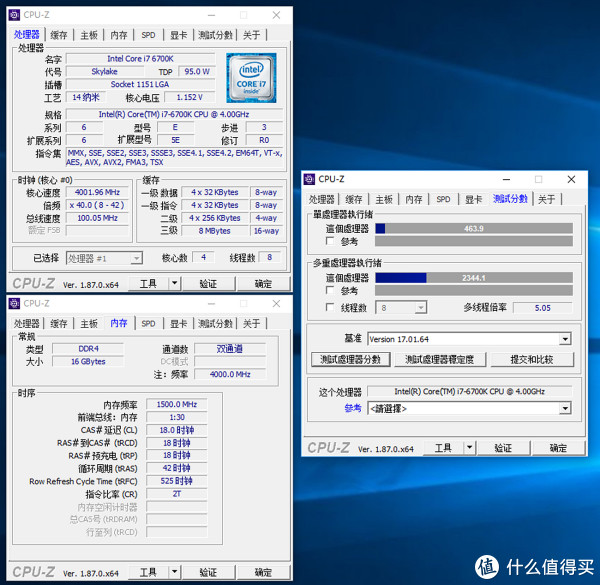Click 验证 button in memory window

click(208, 572)
